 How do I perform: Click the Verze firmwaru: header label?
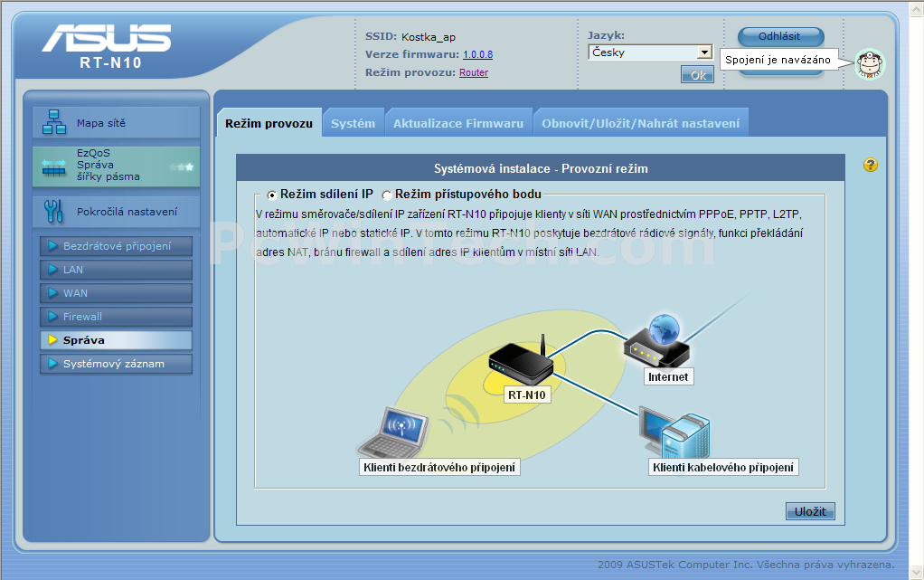coord(412,54)
